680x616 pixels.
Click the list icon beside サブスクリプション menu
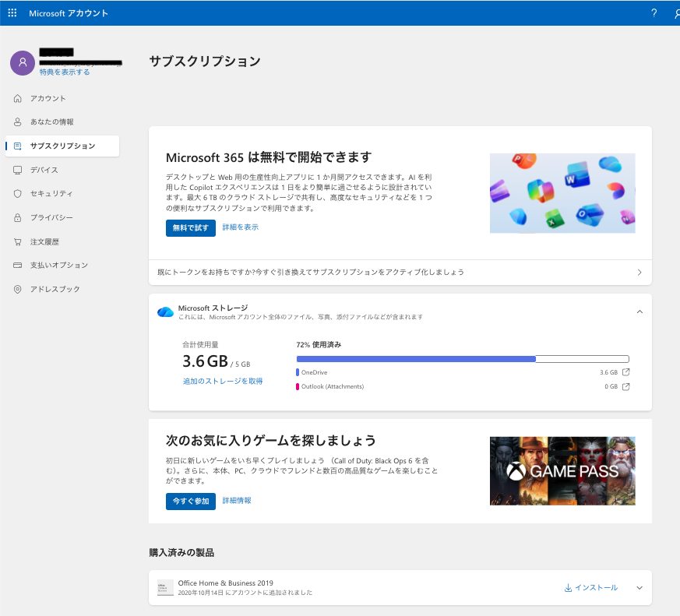coord(17,146)
